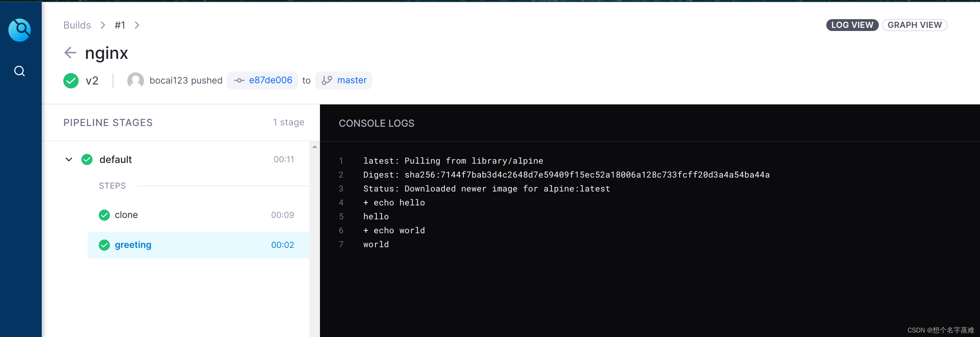Click console log line number 3
Screen dimensions: 980x337
(341, 189)
